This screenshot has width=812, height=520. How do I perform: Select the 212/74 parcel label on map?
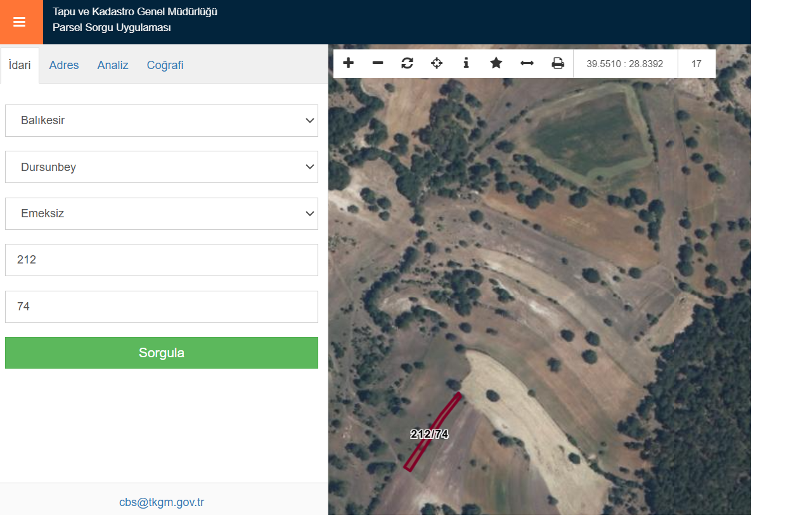(430, 434)
